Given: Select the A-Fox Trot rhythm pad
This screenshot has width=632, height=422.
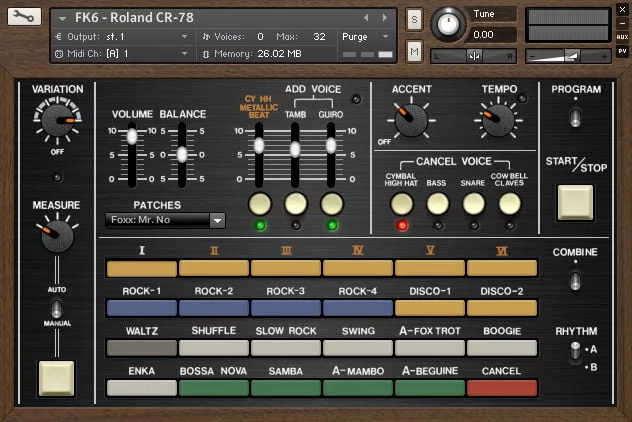Looking at the screenshot, I should (430, 348).
